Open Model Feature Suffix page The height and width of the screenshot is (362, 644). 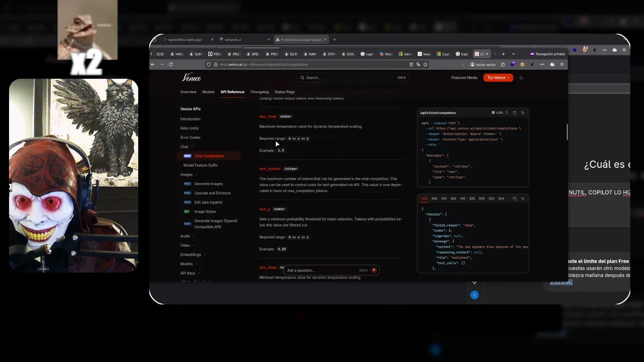click(200, 165)
